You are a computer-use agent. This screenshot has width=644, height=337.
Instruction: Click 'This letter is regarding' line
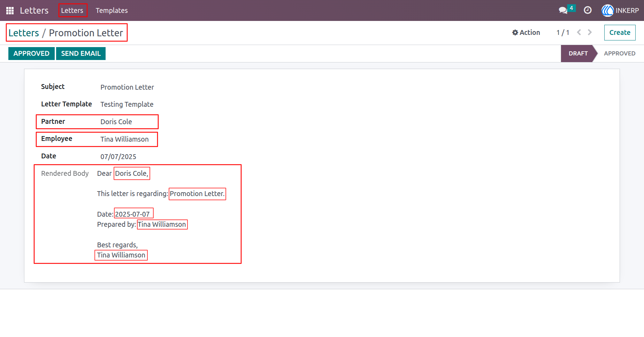pos(161,194)
